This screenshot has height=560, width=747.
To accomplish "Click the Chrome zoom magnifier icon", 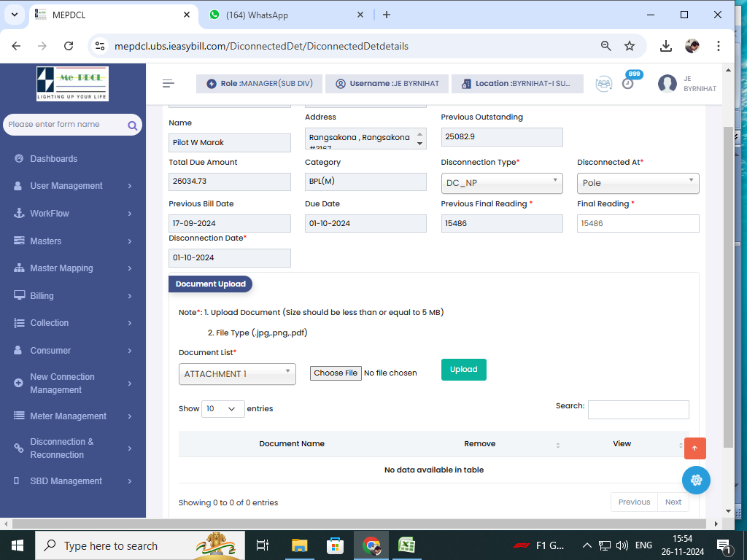I will tap(605, 46).
